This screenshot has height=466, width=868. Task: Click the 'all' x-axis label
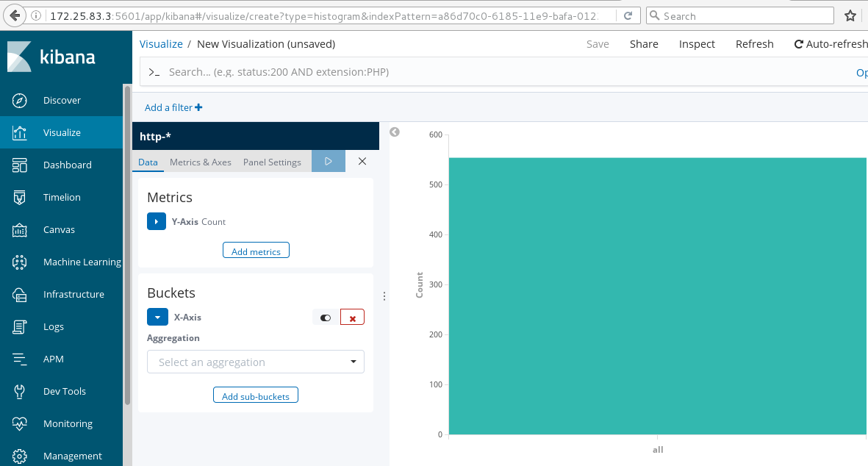tap(658, 449)
